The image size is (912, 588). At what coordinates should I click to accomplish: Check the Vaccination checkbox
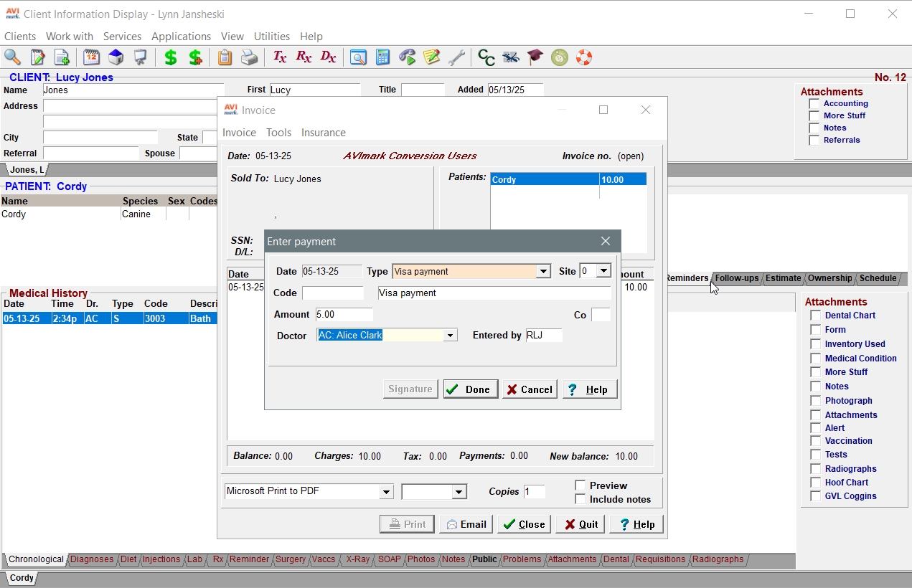[815, 441]
